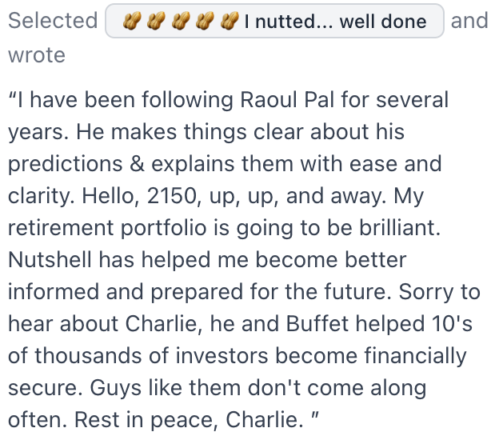Viewport: 499px width, 448px height.
Task: Click the second peanut emoji in the badge
Action: 156,21
